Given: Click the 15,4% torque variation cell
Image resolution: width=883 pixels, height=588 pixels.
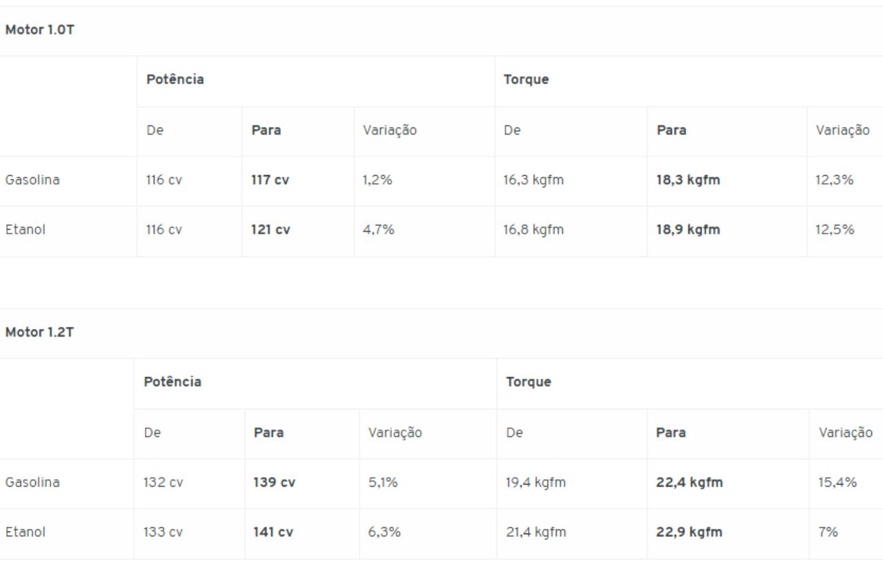Looking at the screenshot, I should point(837,483).
